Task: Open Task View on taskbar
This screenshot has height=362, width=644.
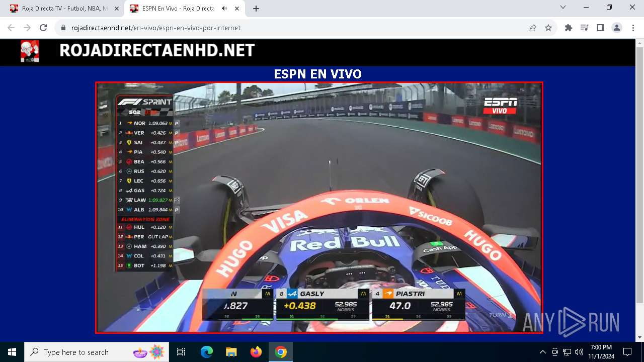Action: [x=181, y=352]
